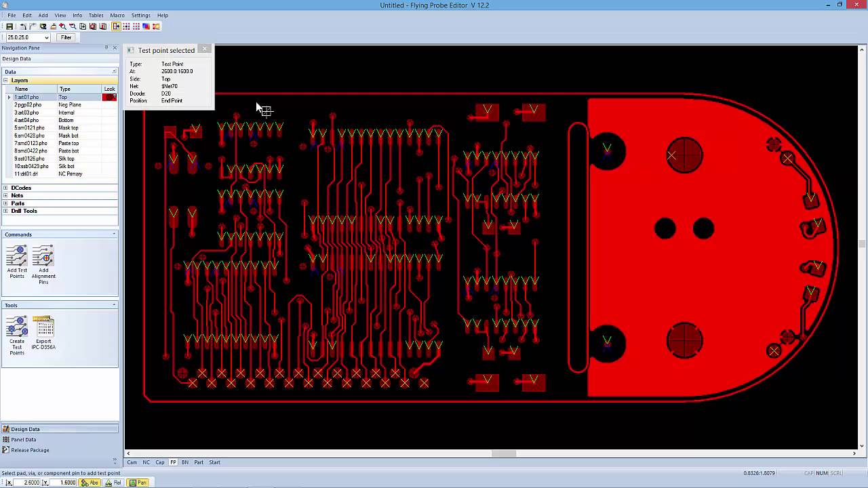Click the Undo arrow icon
This screenshot has height=488, width=868.
click(23, 26)
